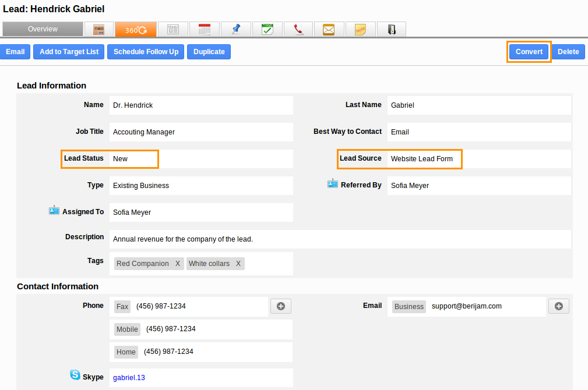Open the green checkmark tasks tab
The image size is (588, 390).
click(267, 29)
